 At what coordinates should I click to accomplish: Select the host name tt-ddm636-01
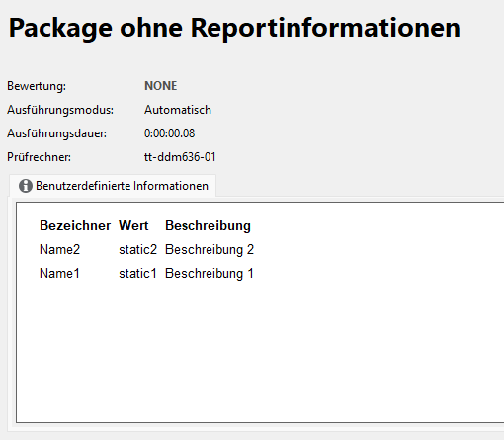click(x=180, y=157)
